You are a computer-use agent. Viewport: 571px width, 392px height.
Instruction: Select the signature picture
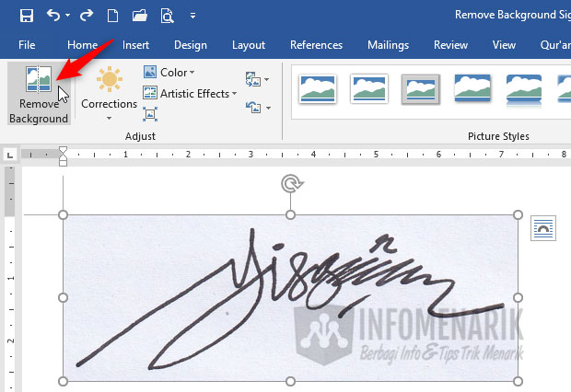[290, 298]
